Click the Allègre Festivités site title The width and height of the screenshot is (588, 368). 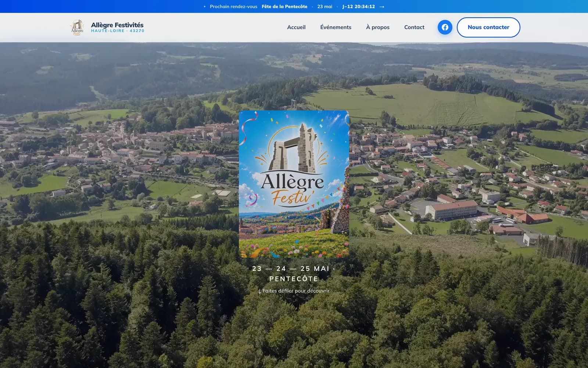pos(117,25)
